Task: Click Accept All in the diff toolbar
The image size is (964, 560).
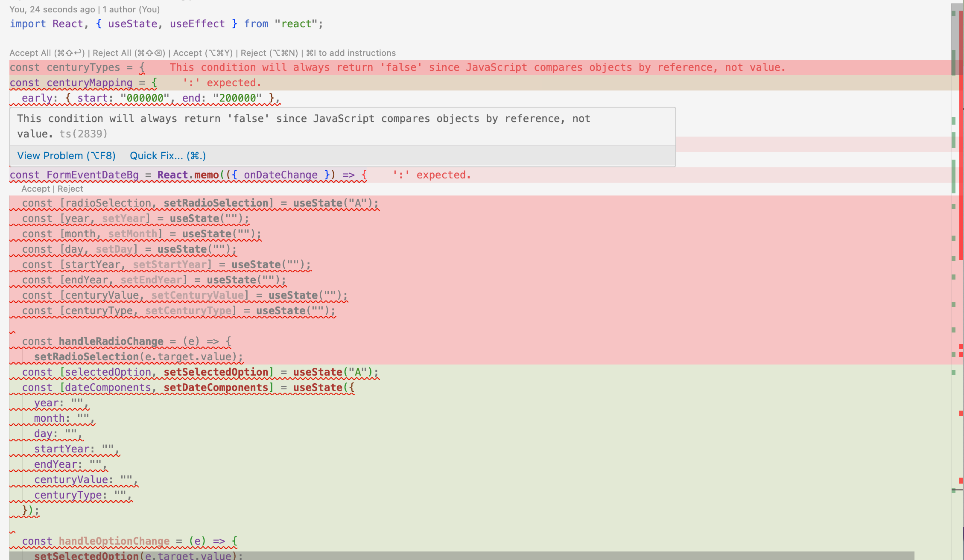Action: click(x=47, y=53)
